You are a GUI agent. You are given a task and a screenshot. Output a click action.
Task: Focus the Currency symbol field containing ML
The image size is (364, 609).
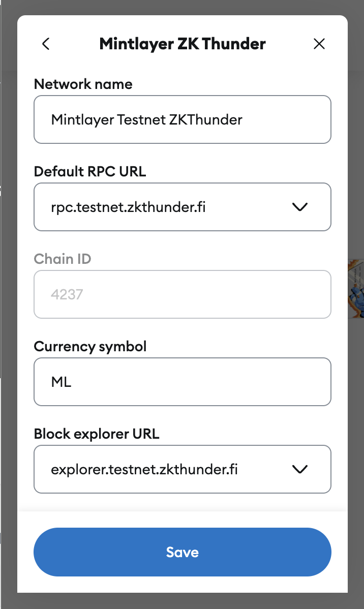[182, 382]
